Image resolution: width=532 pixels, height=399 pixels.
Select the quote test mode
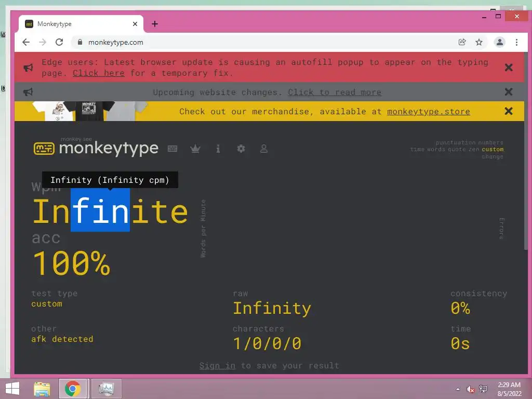click(456, 149)
